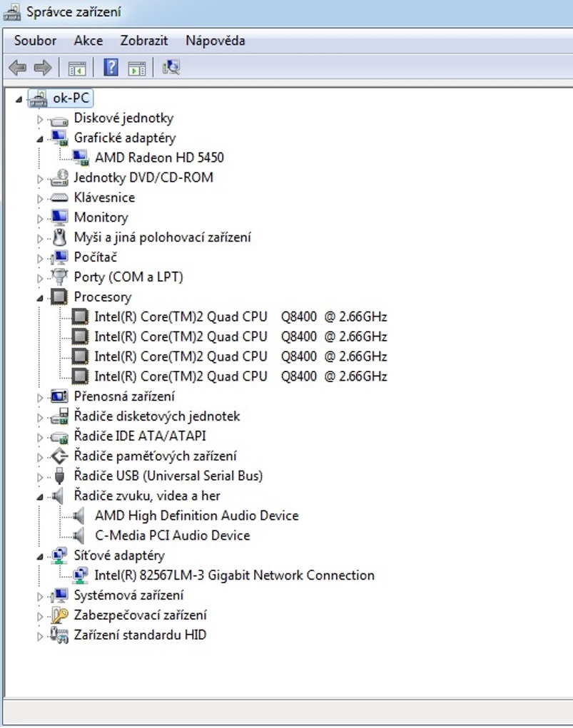Expand the Řadiče USB node
The image size is (573, 728).
coord(40,476)
